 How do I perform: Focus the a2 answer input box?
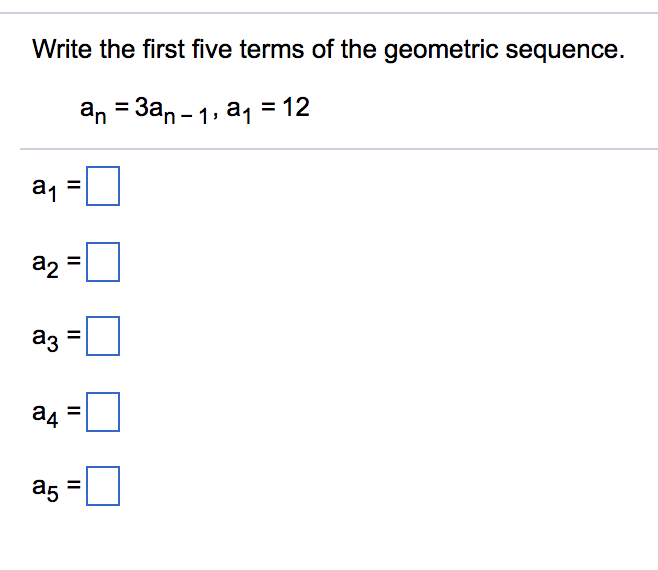[103, 263]
